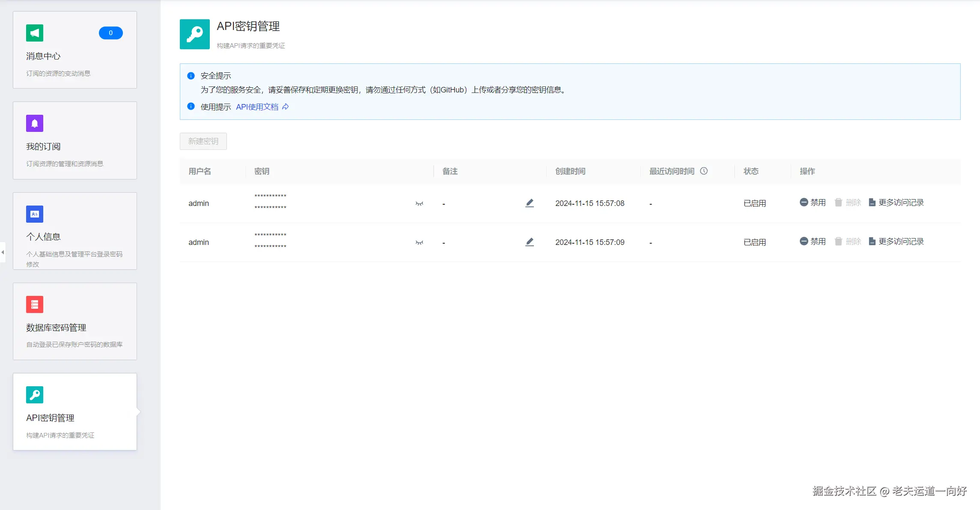Image resolution: width=980 pixels, height=510 pixels.
Task: Edit the second key's remark via the pencil icon
Action: point(530,242)
